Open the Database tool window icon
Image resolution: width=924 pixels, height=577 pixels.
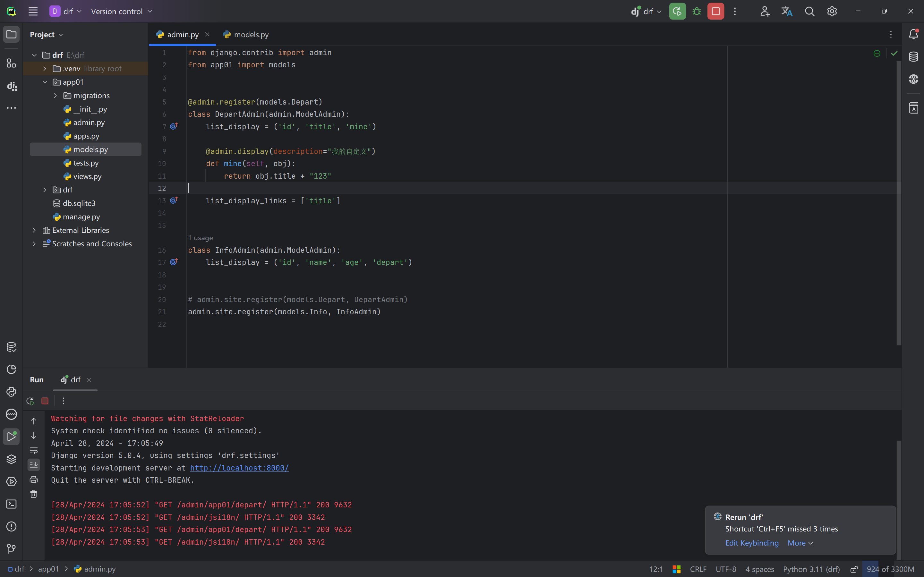point(913,57)
